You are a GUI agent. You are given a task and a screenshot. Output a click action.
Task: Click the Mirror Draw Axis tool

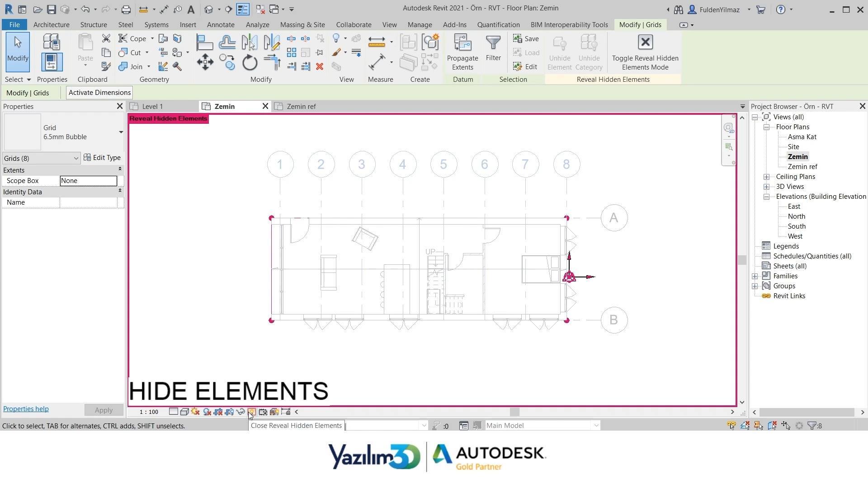click(272, 42)
